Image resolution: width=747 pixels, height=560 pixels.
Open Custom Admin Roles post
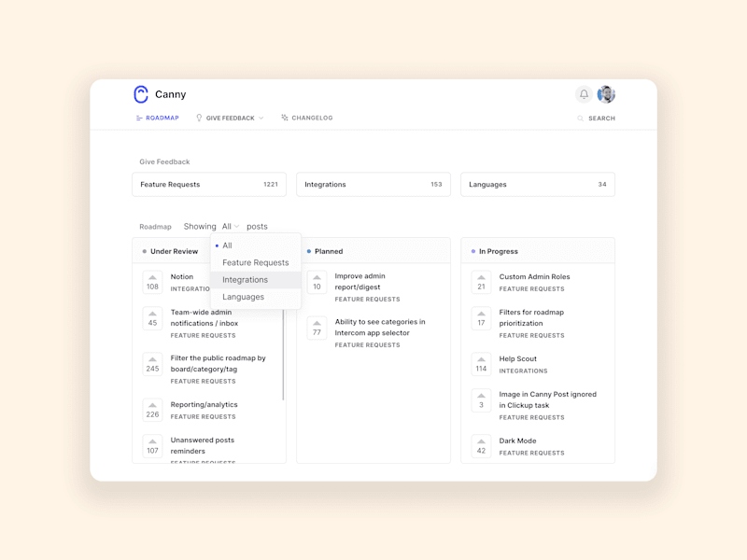(534, 276)
